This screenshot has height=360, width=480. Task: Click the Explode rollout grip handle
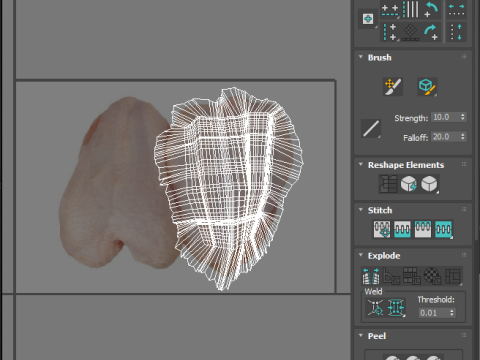464,255
